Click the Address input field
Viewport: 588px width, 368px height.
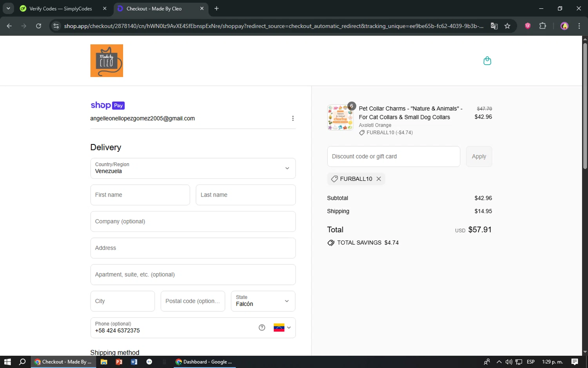193,248
